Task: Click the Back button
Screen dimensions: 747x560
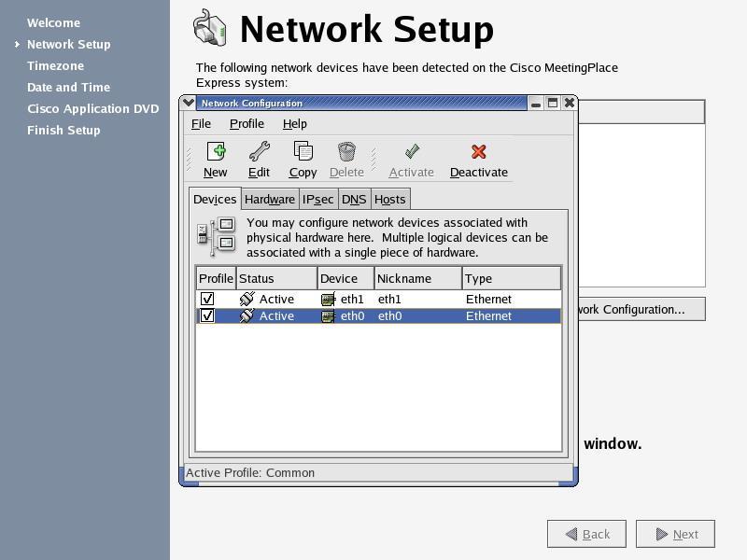Action: click(586, 534)
